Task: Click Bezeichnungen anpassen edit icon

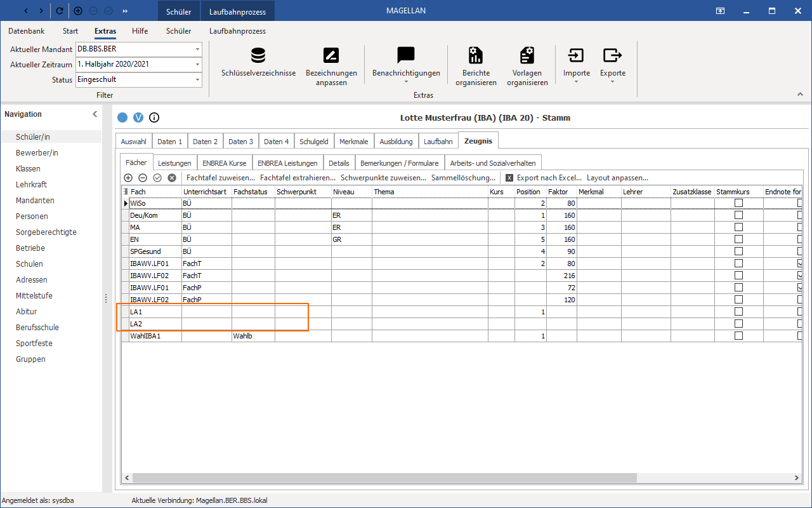Action: 331,55
